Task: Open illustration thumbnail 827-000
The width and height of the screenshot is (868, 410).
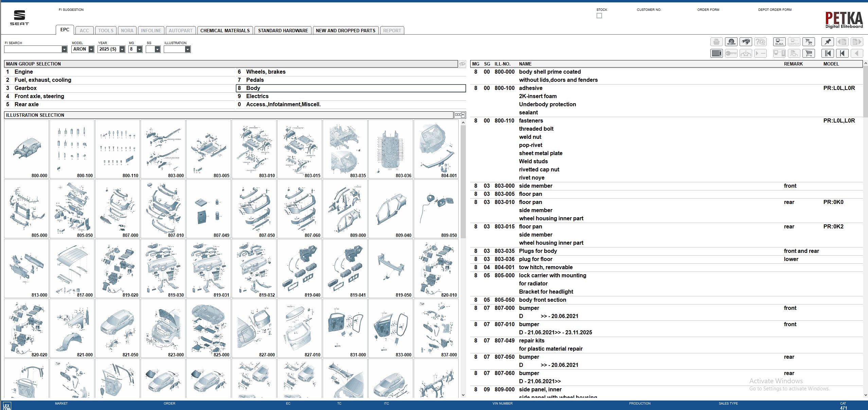Action: tap(254, 328)
